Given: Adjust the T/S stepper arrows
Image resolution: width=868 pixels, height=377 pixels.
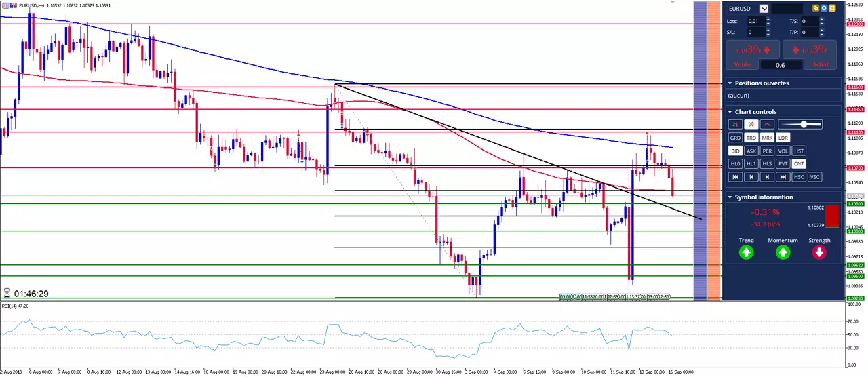Looking at the screenshot, I should [822, 21].
